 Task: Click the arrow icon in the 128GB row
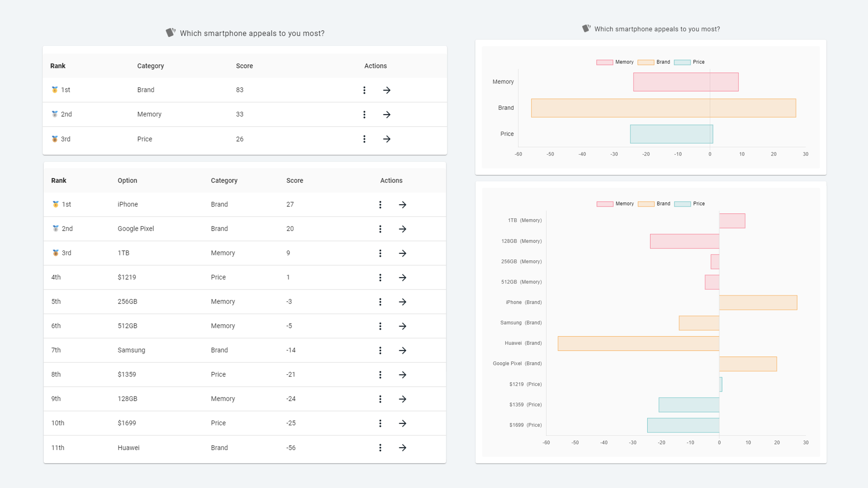click(402, 399)
